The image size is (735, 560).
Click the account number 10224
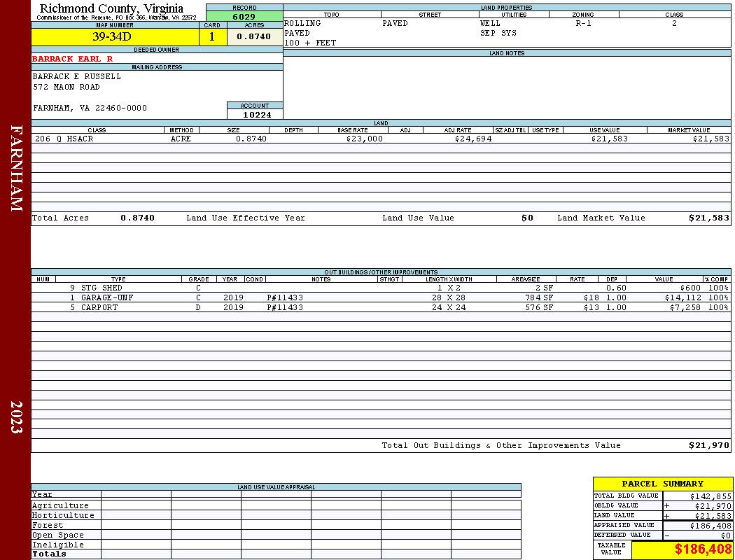click(x=257, y=115)
